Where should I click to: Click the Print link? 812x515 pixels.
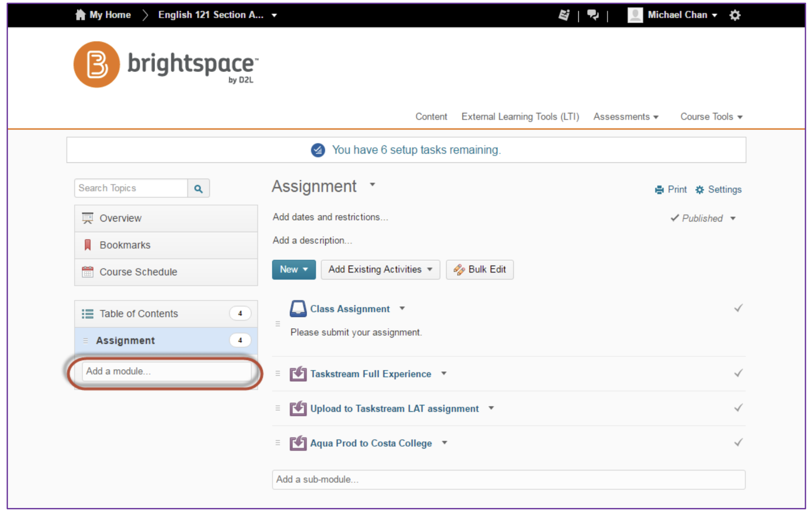677,190
